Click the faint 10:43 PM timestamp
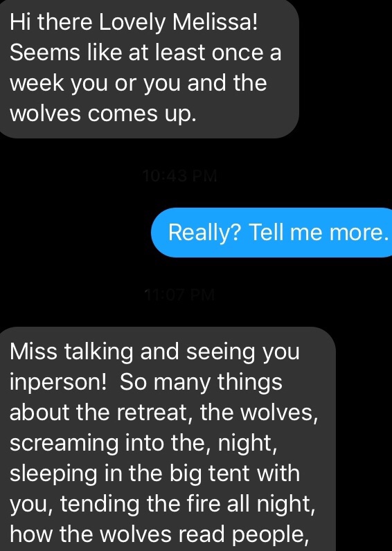 [x=180, y=176]
